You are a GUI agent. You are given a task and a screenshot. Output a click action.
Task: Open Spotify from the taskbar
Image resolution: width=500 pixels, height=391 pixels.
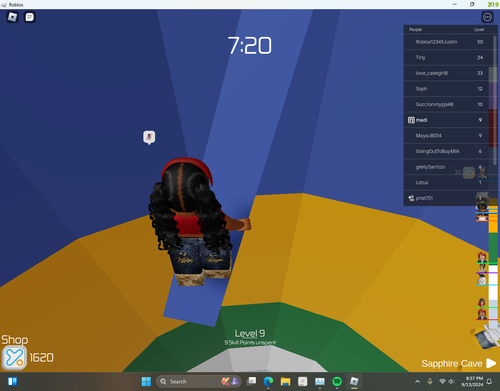coord(337,381)
